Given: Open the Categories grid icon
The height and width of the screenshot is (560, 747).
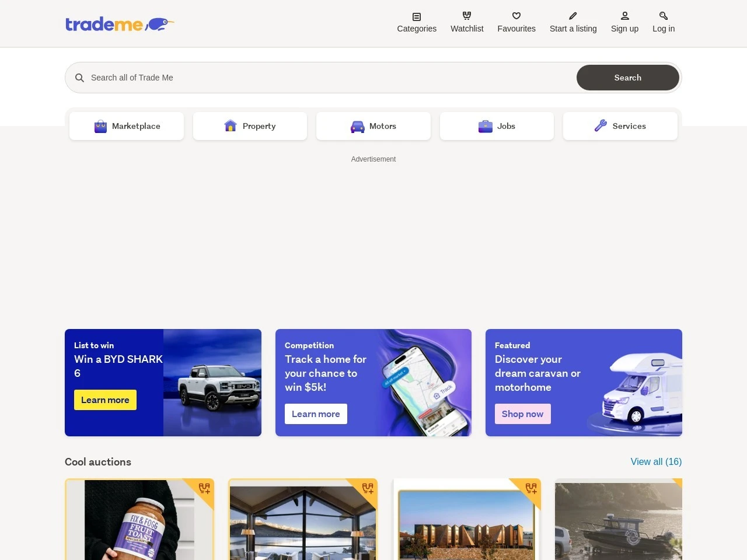Looking at the screenshot, I should pos(416,16).
